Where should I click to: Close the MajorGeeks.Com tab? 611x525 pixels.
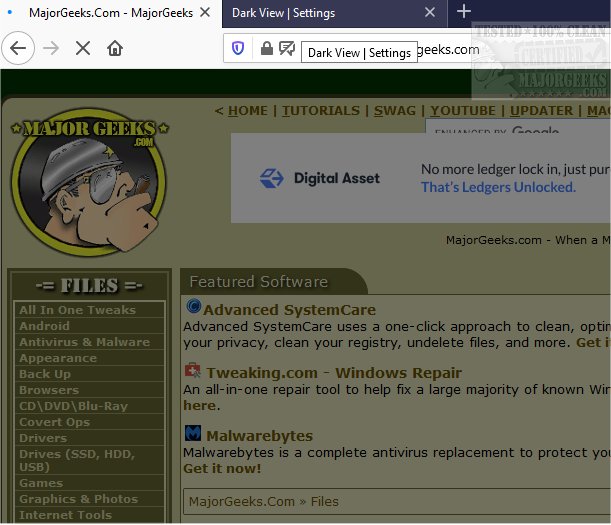tap(205, 12)
